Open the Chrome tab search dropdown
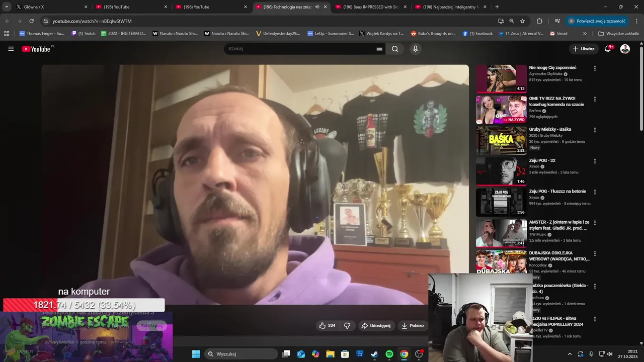 pyautogui.click(x=7, y=7)
